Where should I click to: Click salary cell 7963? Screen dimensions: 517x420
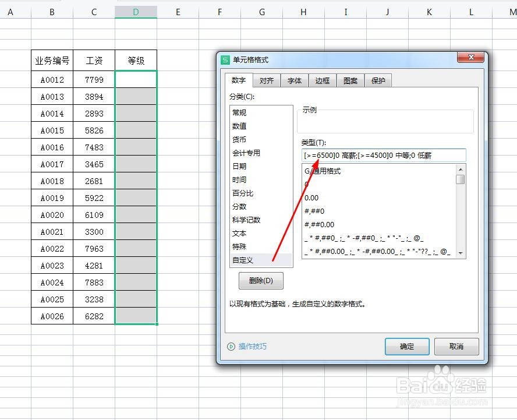tap(94, 248)
